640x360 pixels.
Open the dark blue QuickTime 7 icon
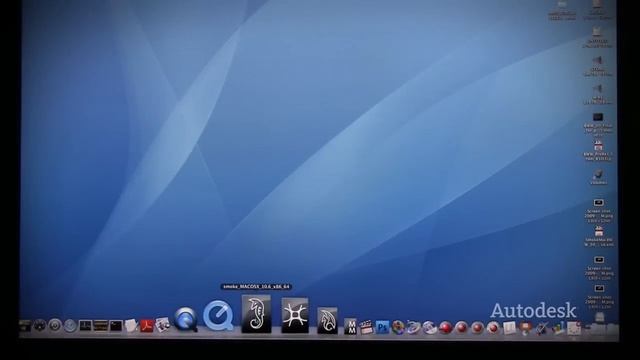[185, 319]
